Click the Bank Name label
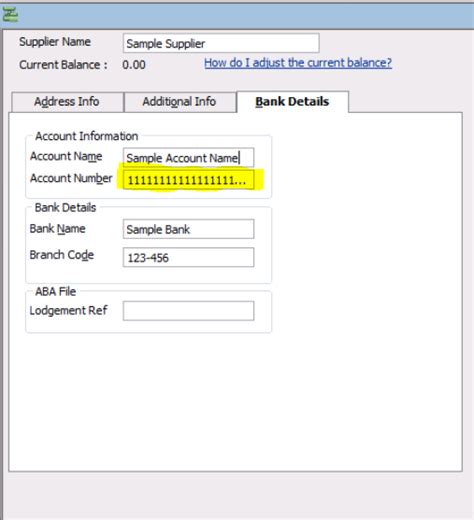474x520 pixels. coord(57,229)
